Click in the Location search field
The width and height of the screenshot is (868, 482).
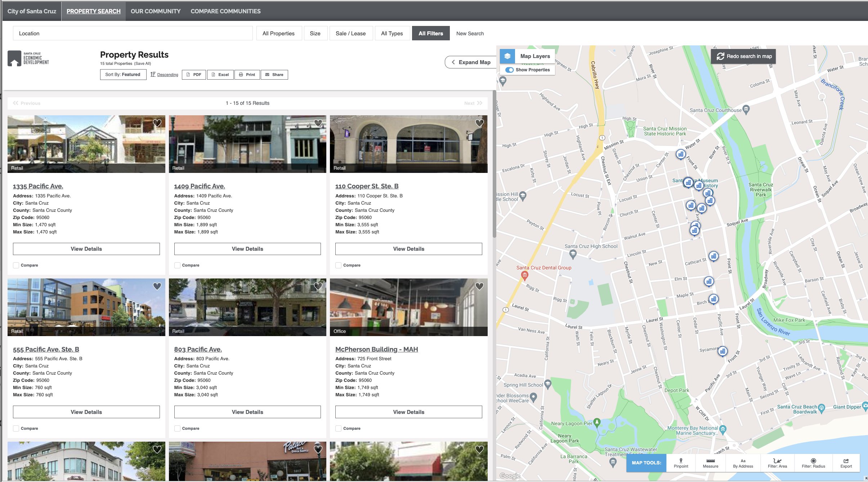pos(133,34)
